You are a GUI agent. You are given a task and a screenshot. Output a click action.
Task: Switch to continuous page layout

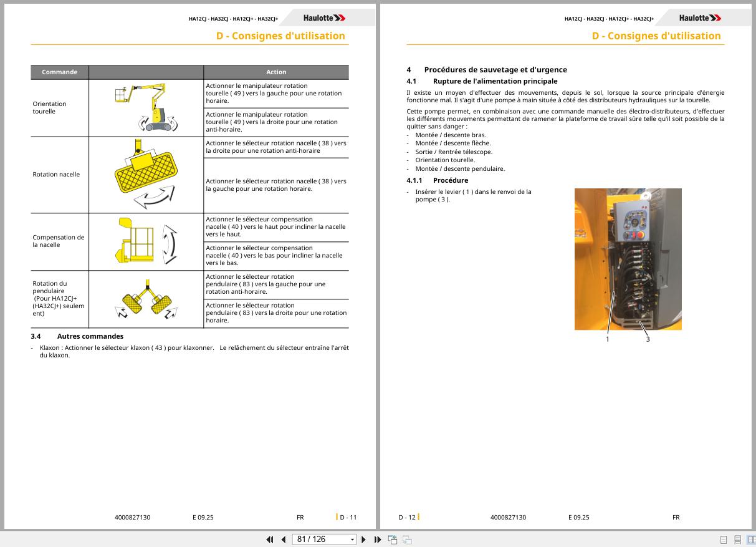(738, 540)
